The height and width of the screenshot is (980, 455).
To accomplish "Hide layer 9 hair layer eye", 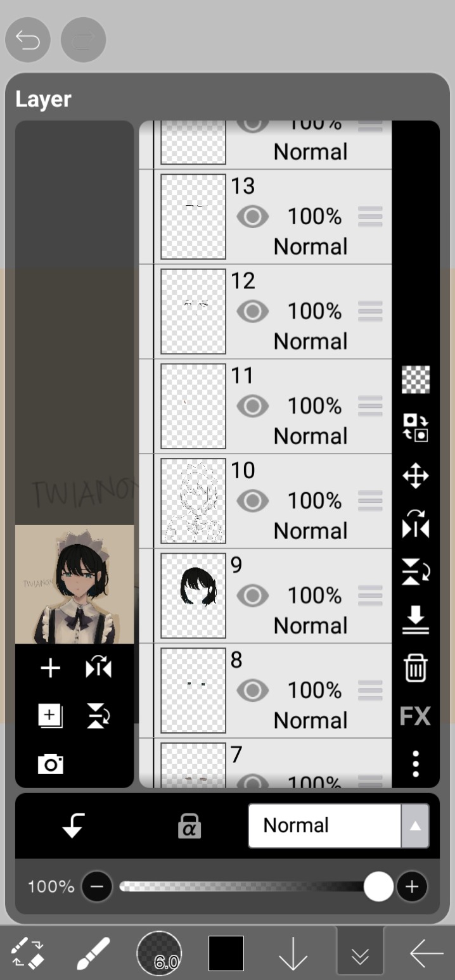I will tap(253, 596).
